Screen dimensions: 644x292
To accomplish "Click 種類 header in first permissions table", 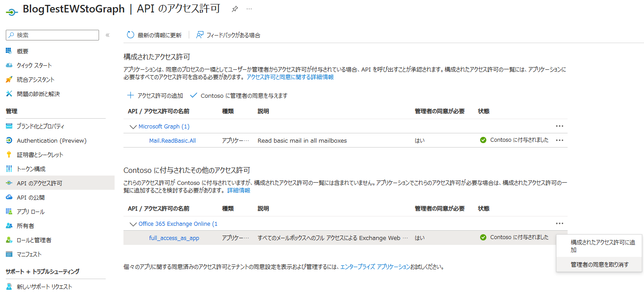I will click(228, 111).
